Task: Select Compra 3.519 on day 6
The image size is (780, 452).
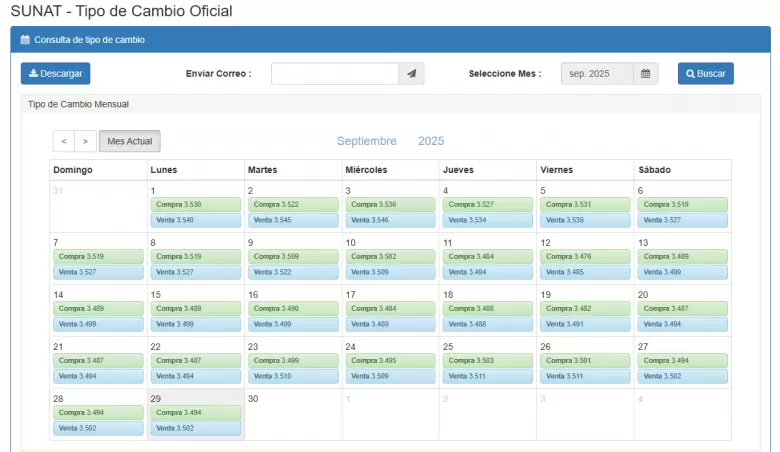Action: [682, 204]
